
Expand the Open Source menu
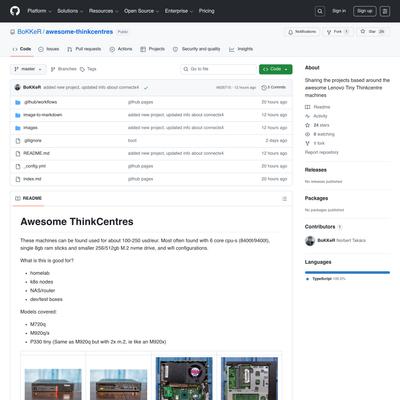coord(141,11)
